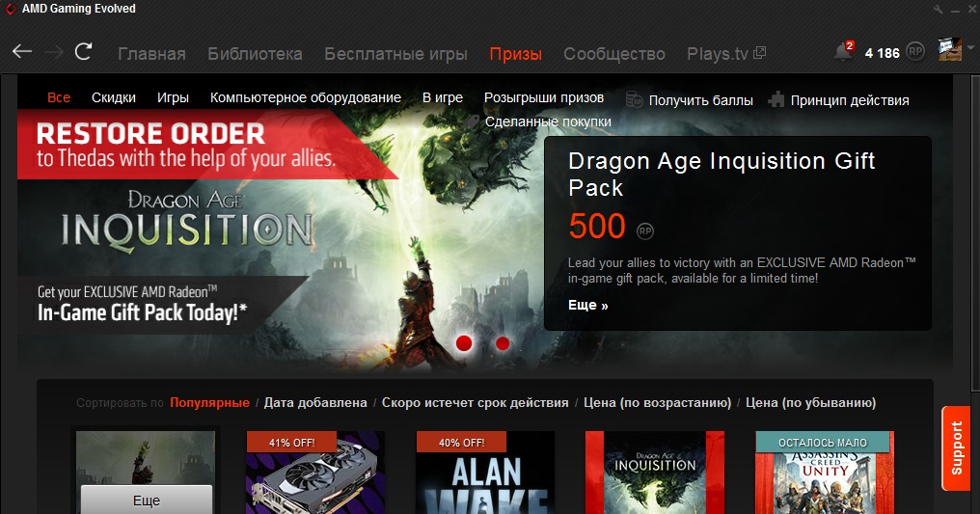
Task: Sort by Дата добавлена
Action: click(x=315, y=403)
